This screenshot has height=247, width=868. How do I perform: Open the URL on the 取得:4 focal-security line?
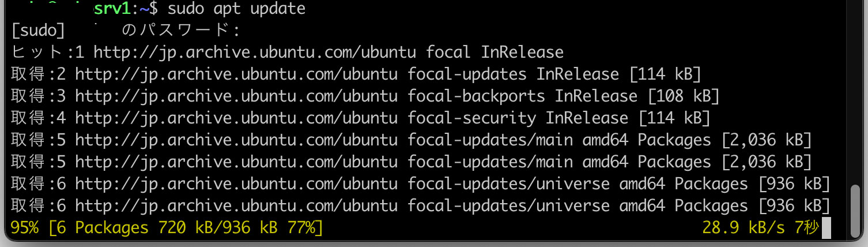pyautogui.click(x=236, y=118)
